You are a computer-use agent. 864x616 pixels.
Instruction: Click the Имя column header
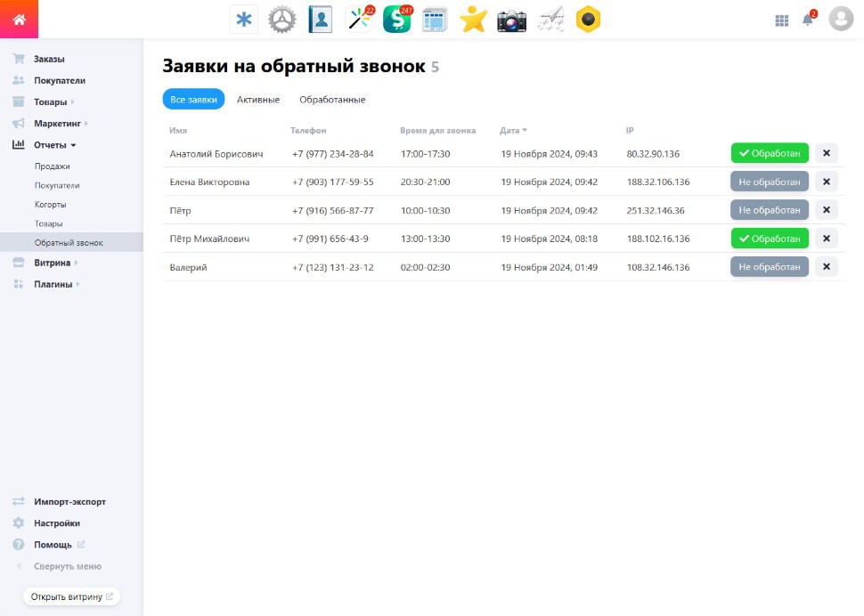click(178, 131)
